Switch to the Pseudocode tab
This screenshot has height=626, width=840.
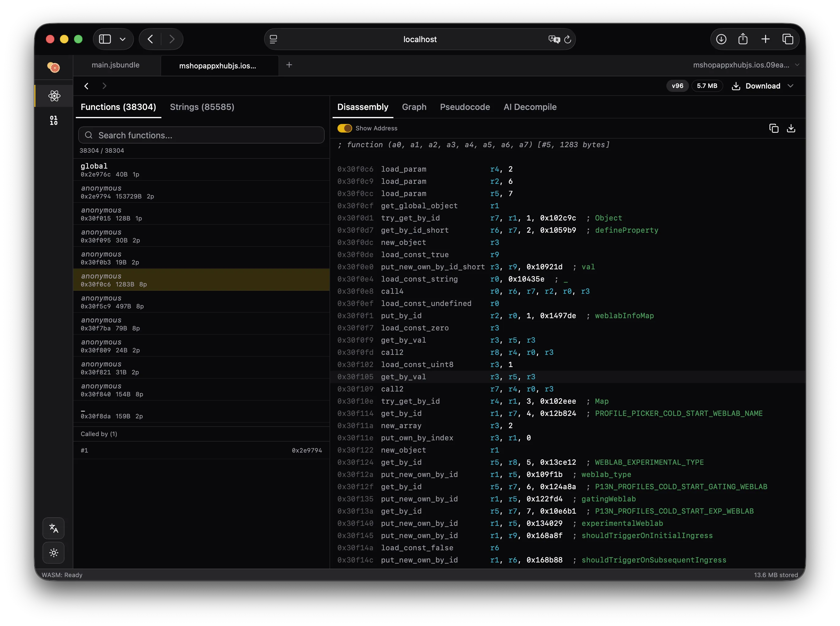pyautogui.click(x=465, y=107)
